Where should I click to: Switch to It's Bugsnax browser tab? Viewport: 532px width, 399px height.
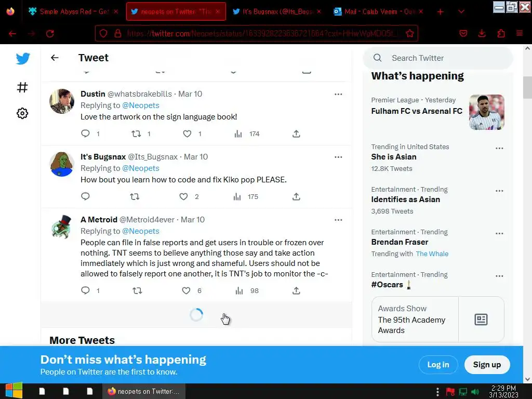point(277,11)
